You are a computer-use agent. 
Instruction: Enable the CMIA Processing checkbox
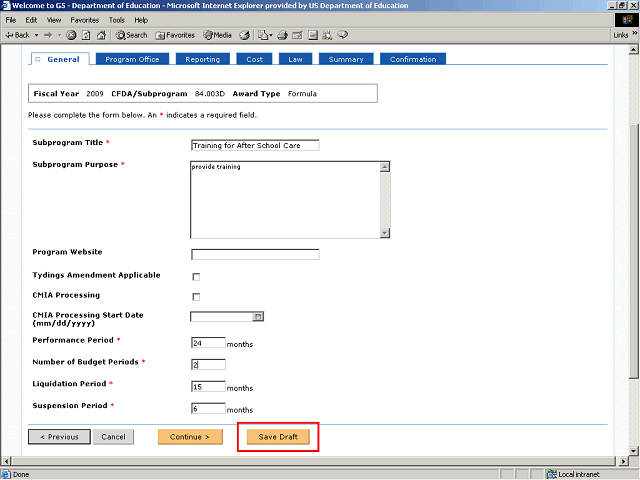[196, 297]
